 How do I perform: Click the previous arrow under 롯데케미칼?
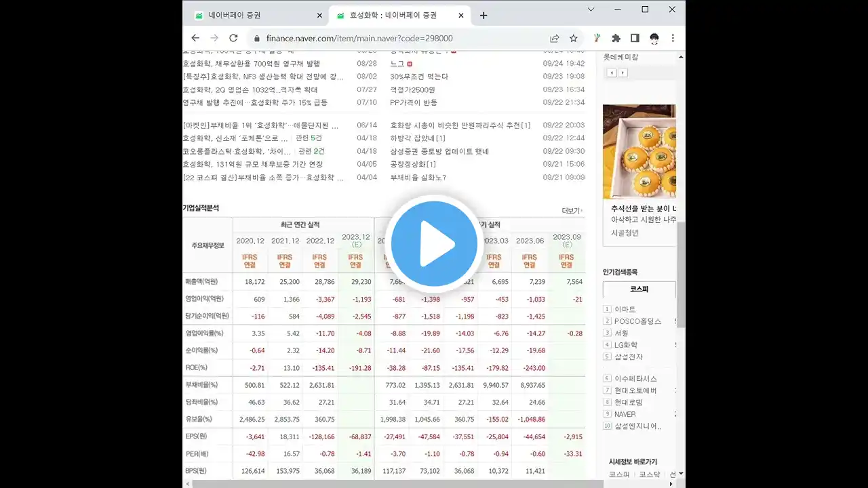pos(612,73)
